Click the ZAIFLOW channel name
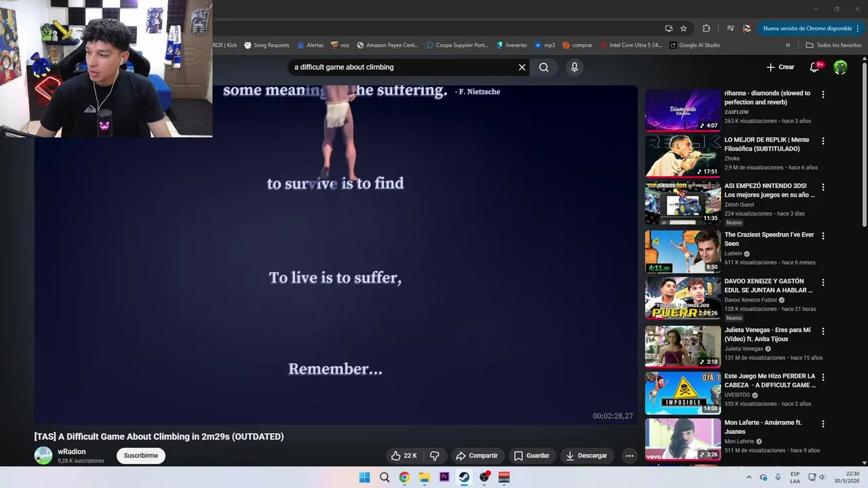This screenshot has width=868, height=488. point(736,112)
